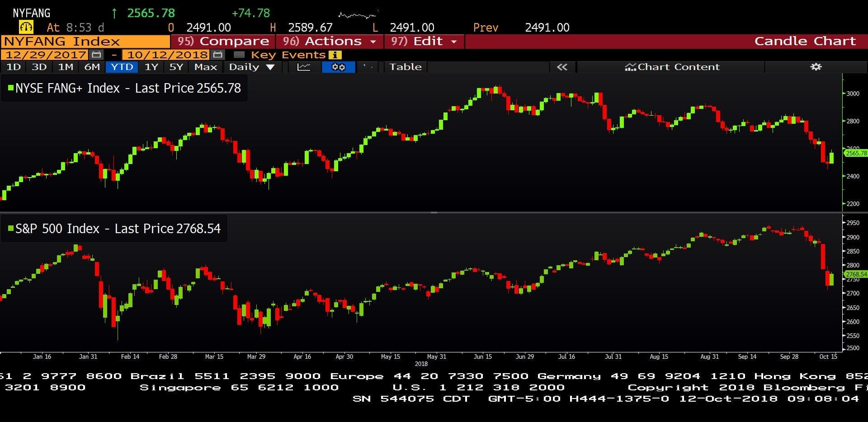The height and width of the screenshot is (422, 868).
Task: Click the 95) Compare button
Action: click(x=223, y=41)
